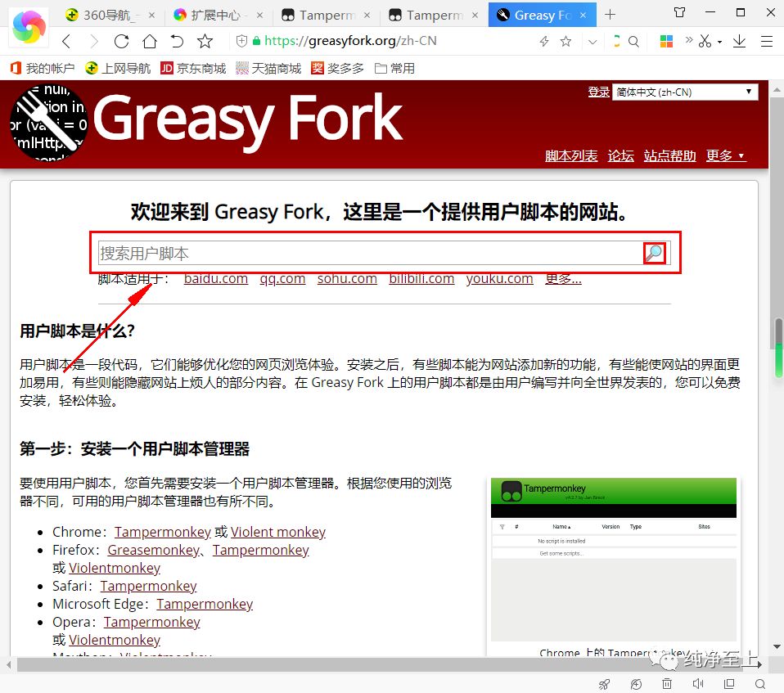Open the browser home page icon

point(150,41)
